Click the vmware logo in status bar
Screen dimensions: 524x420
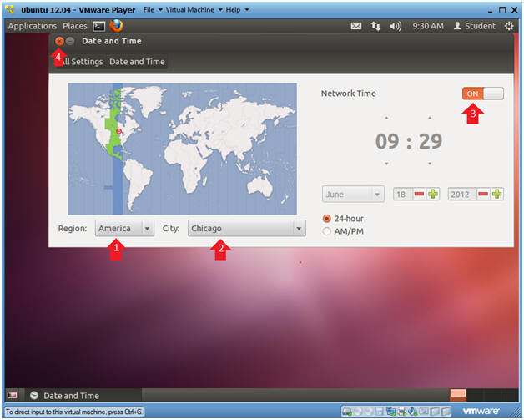pyautogui.click(x=481, y=411)
